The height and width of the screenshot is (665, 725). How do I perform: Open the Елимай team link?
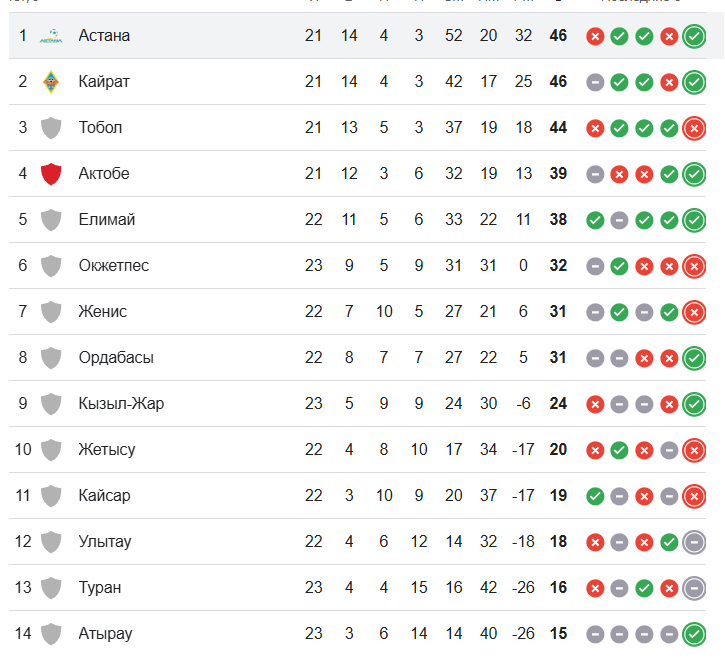[107, 219]
